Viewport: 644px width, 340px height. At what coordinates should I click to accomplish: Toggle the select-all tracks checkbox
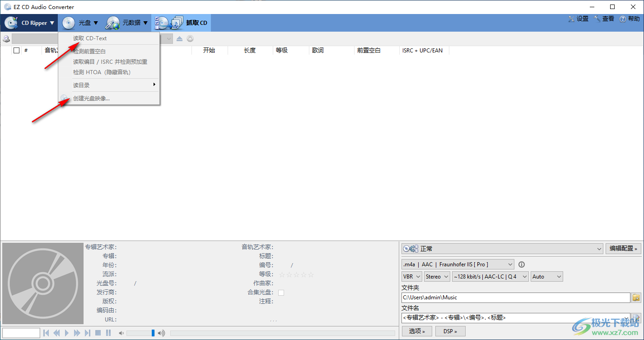click(x=17, y=51)
